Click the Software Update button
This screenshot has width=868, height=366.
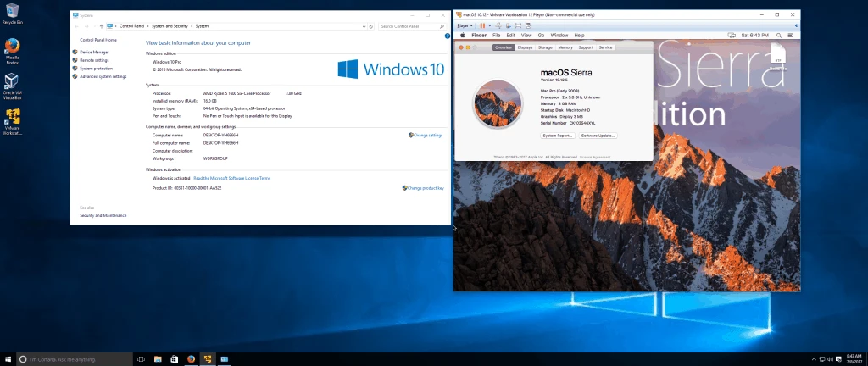(598, 136)
